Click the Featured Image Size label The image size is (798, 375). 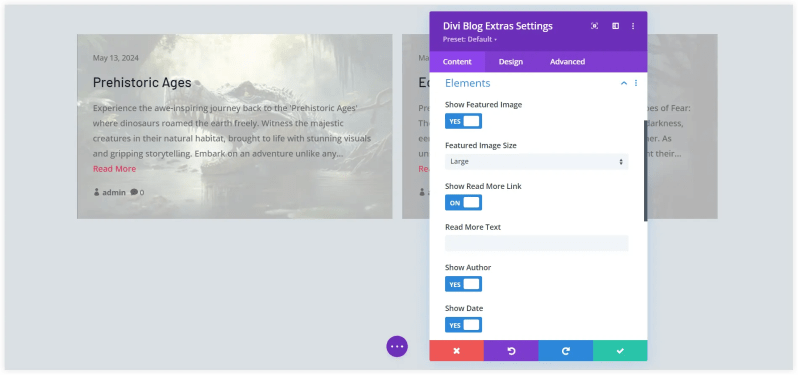click(481, 146)
